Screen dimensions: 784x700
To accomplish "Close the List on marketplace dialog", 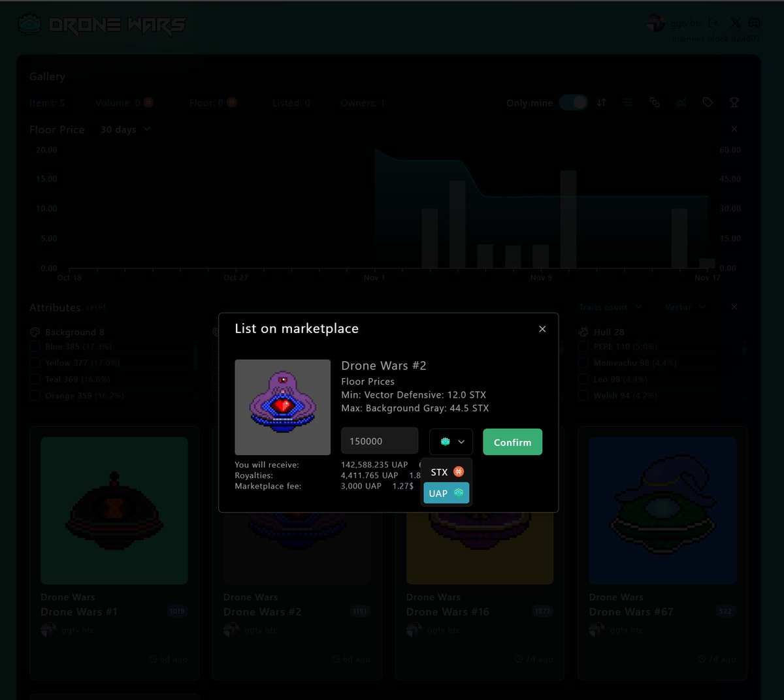I will tap(542, 329).
